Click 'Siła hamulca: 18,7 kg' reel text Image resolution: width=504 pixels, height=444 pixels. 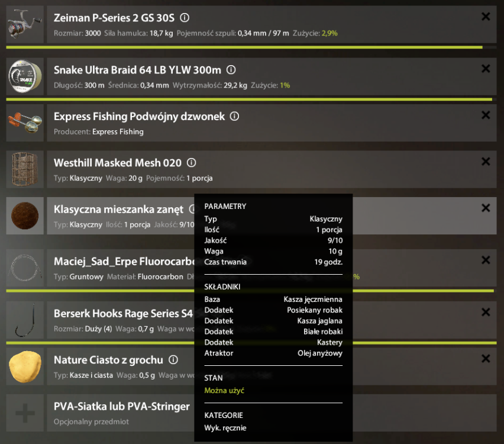point(138,33)
